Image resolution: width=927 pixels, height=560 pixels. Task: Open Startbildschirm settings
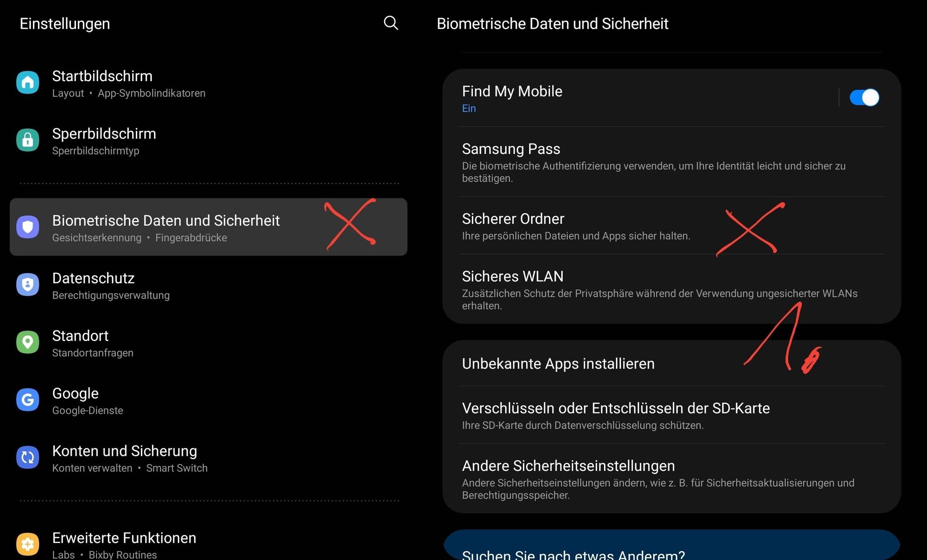209,83
